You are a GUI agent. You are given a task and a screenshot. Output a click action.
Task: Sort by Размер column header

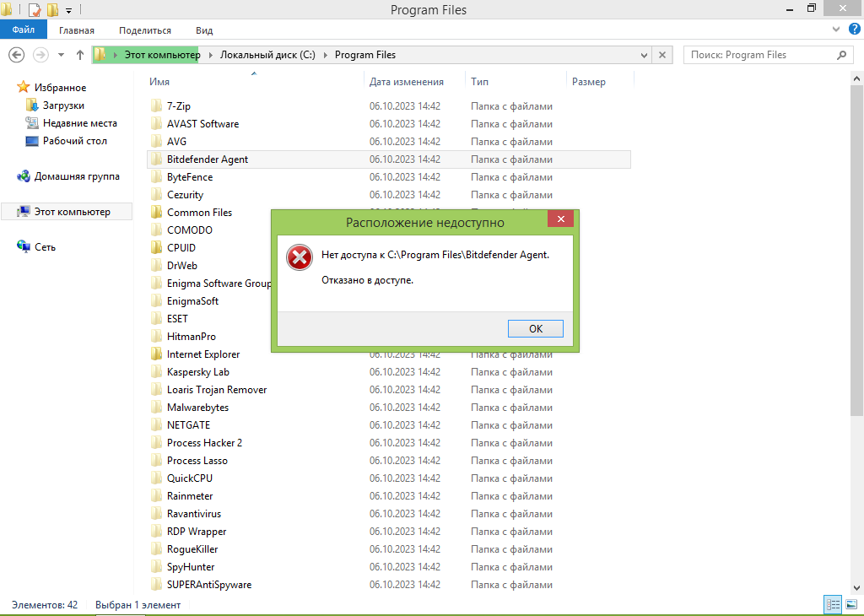point(588,82)
